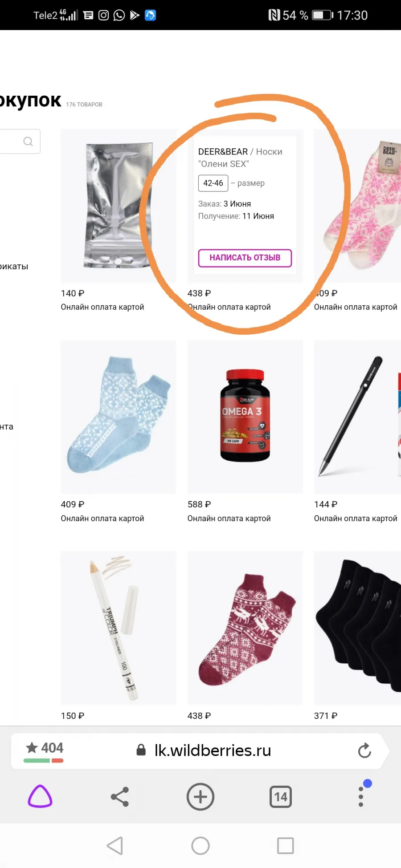Tap the Android back navigation triangle

point(115,845)
